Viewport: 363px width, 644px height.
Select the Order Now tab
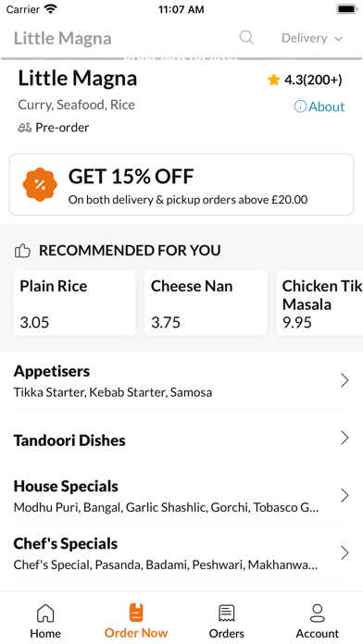pos(136,621)
